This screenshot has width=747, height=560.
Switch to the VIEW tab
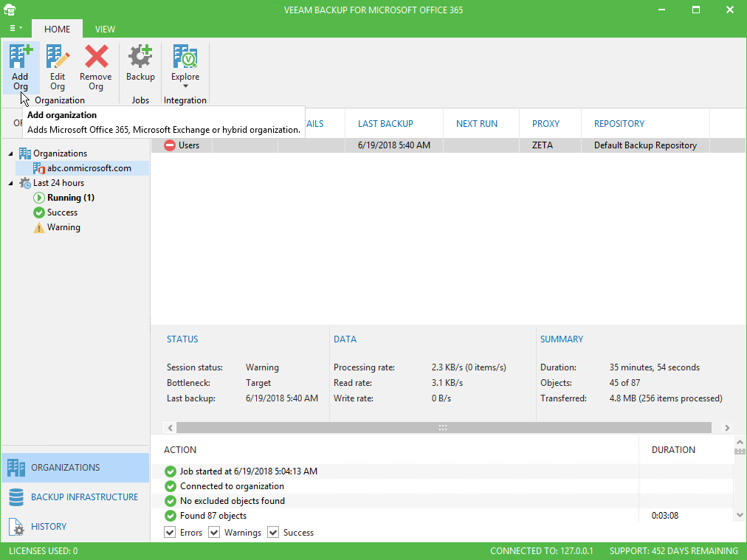coord(105,29)
